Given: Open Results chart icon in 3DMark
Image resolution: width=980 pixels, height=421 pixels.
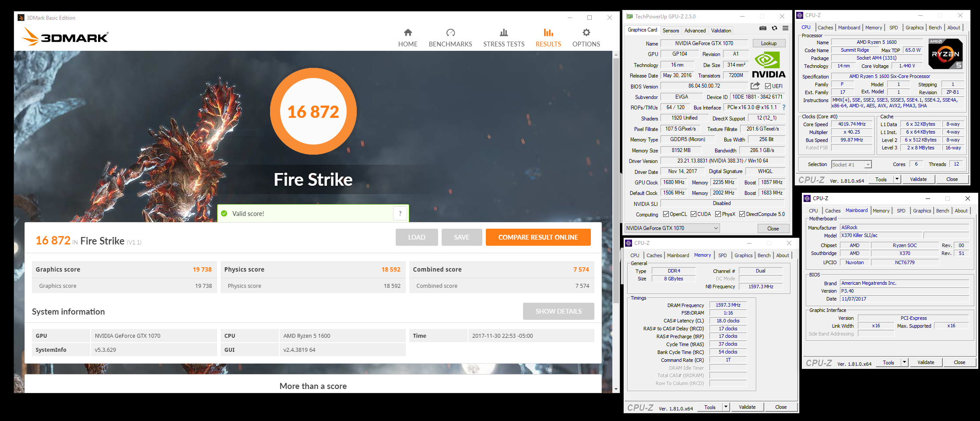Looking at the screenshot, I should click(548, 32).
